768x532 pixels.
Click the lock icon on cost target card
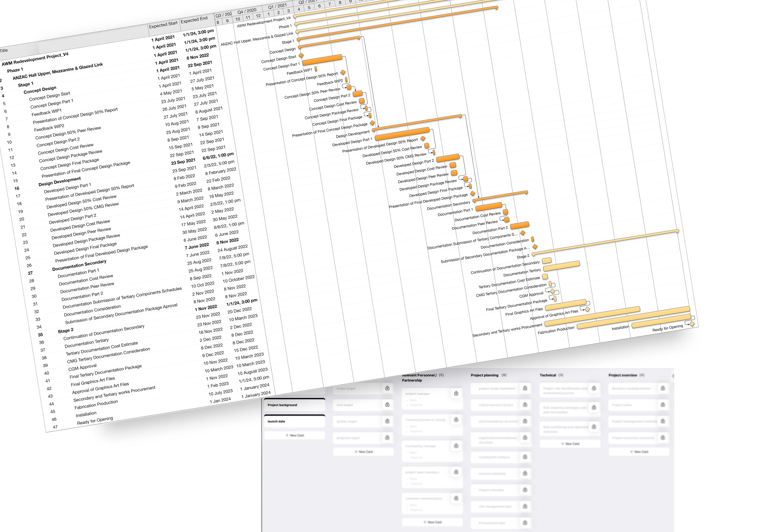387,405
